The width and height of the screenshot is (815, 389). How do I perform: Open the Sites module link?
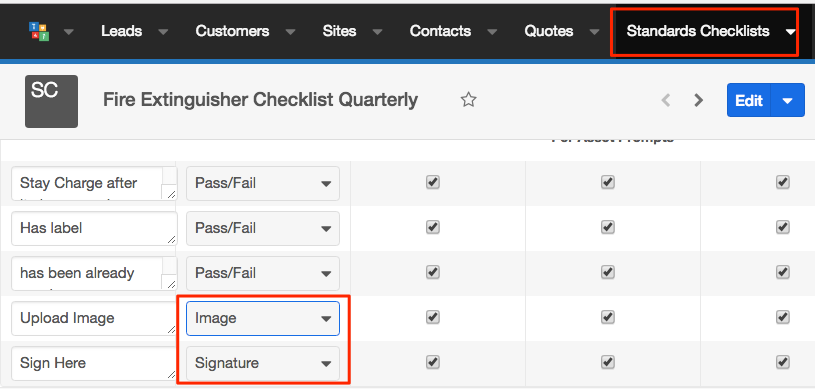(x=339, y=31)
